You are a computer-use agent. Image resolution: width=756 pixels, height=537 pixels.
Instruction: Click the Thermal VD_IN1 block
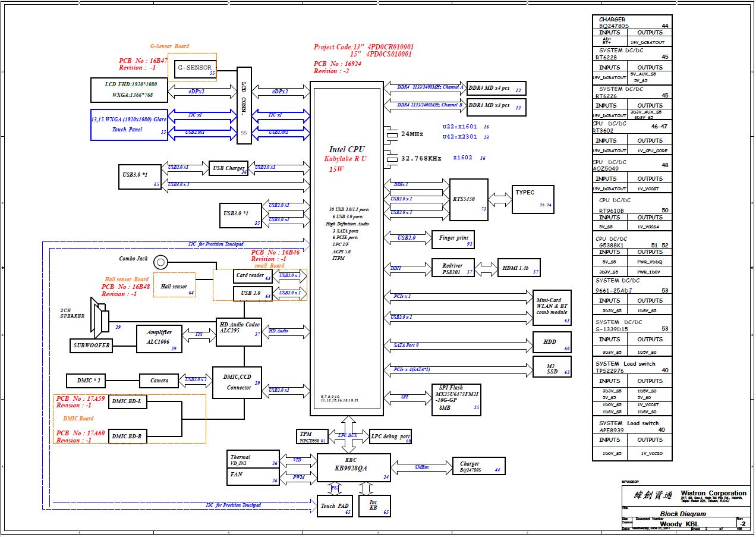click(253, 460)
